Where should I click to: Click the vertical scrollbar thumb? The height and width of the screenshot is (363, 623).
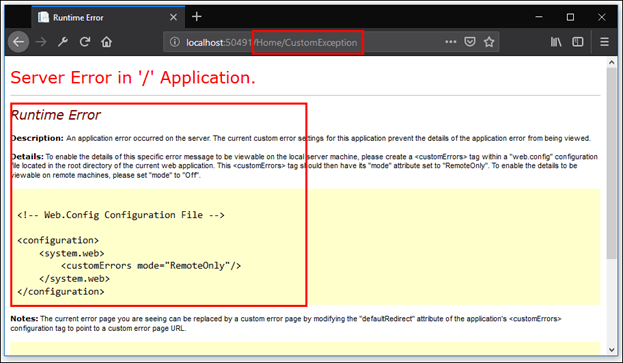(611, 163)
